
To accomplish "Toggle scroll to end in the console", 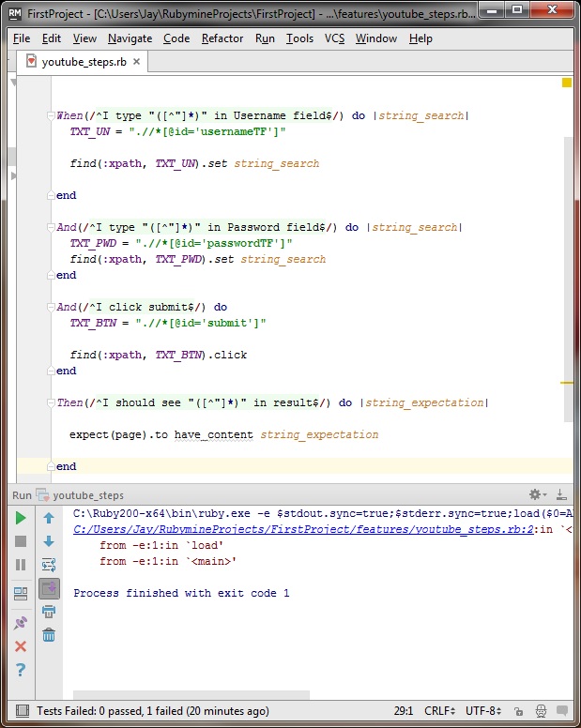I will (x=49, y=588).
